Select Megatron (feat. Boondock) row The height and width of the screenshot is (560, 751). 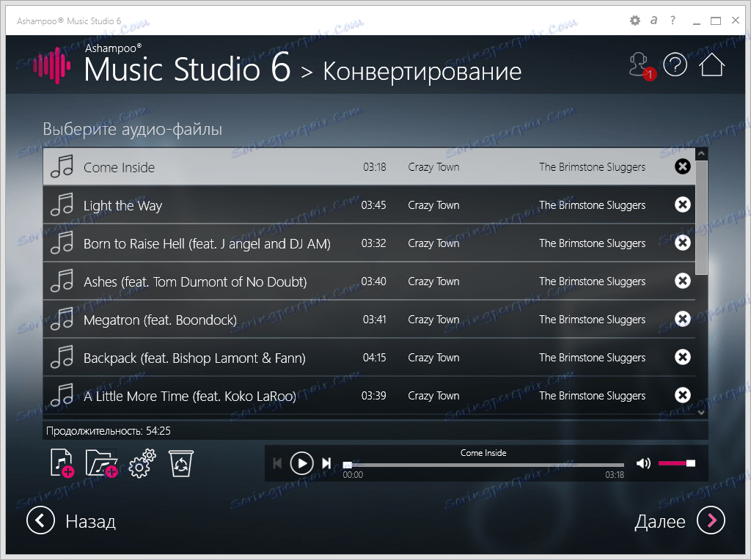pos(369,319)
